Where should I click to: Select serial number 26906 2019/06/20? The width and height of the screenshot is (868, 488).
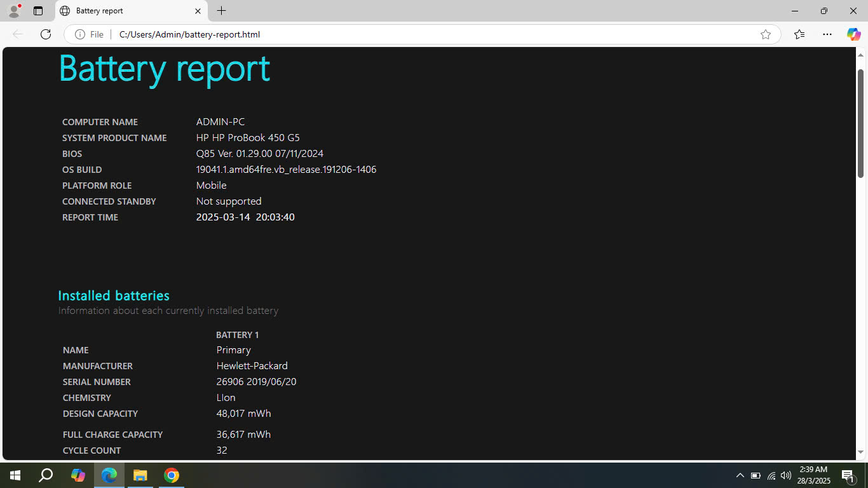(x=257, y=382)
